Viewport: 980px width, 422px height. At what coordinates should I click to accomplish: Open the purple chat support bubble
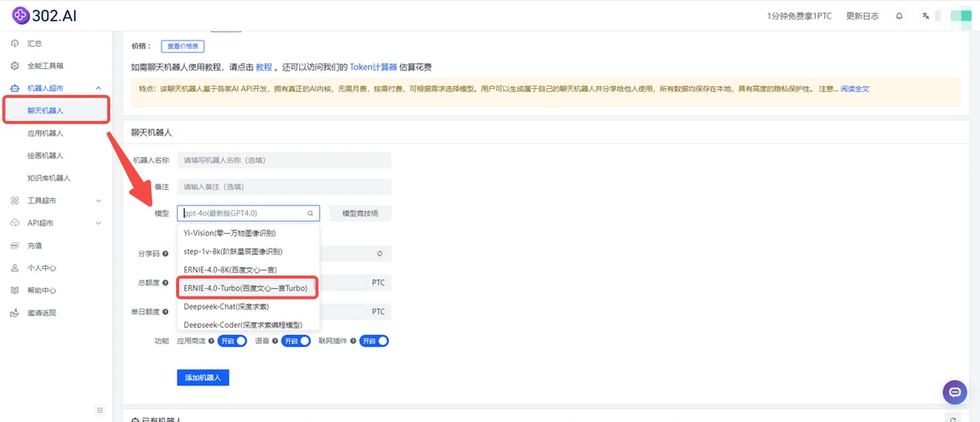pos(955,392)
